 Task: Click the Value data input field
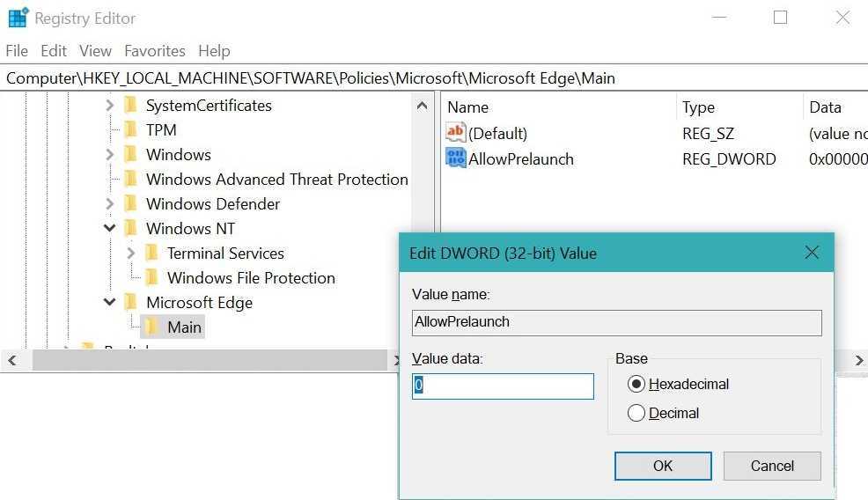(503, 386)
